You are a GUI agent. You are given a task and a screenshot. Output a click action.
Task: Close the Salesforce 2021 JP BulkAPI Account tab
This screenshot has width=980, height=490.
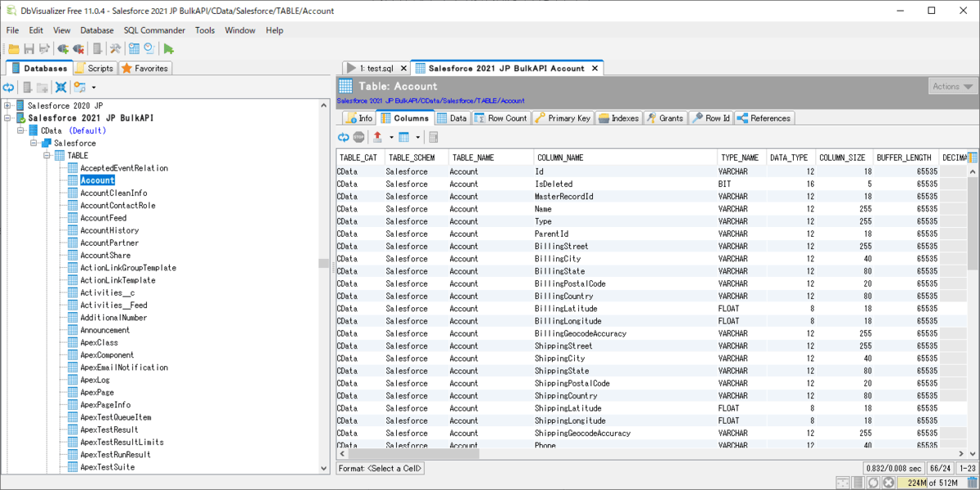point(595,69)
